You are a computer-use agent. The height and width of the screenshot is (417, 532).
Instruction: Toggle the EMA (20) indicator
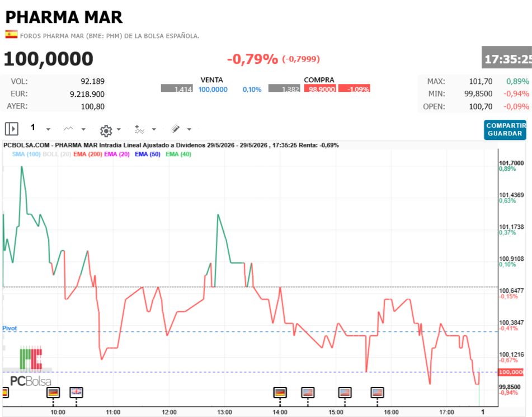[x=117, y=154]
